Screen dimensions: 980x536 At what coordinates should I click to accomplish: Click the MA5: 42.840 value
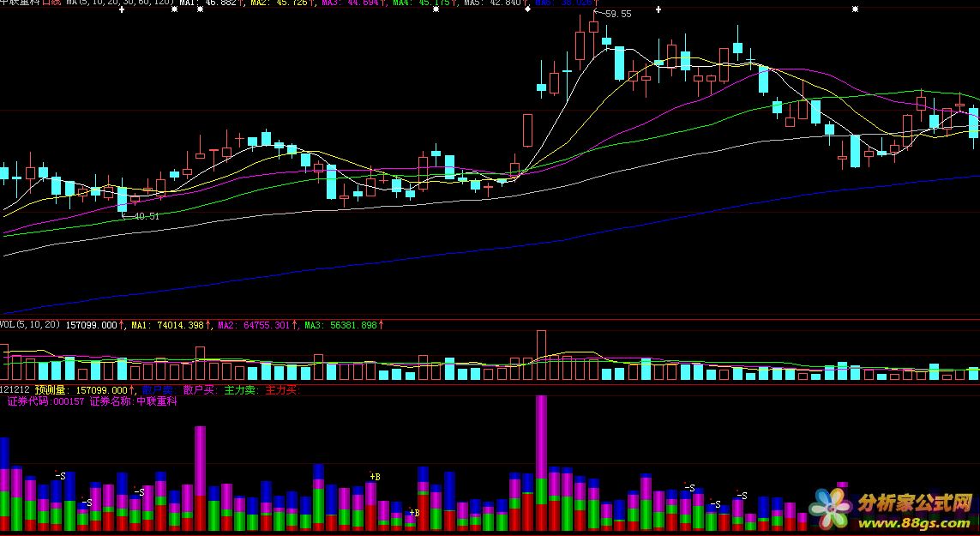[493, 3]
